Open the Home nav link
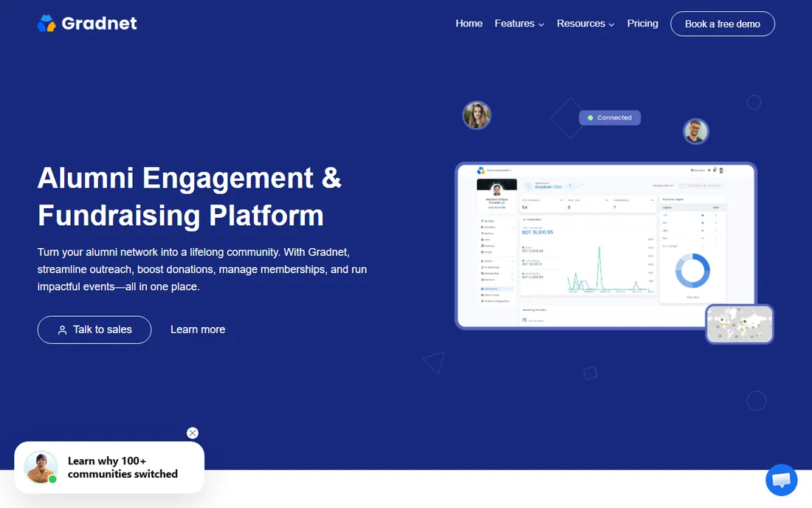 (469, 24)
